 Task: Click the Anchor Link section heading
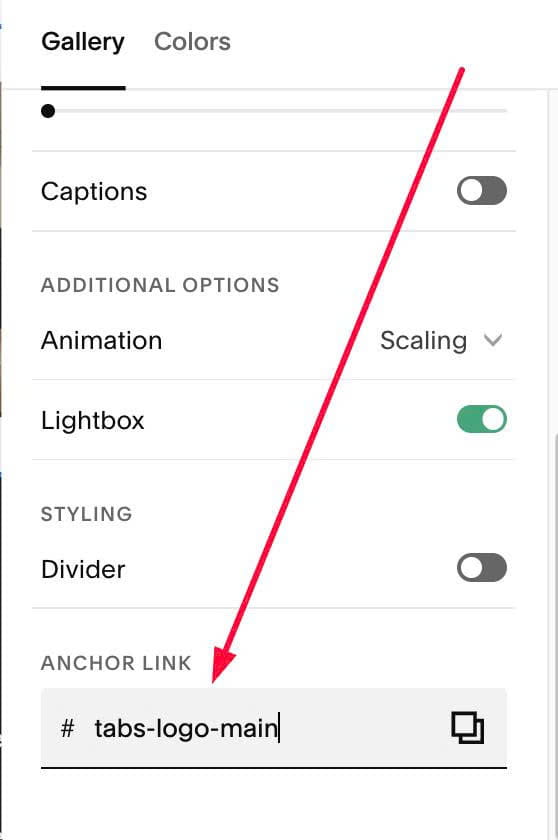[x=116, y=663]
